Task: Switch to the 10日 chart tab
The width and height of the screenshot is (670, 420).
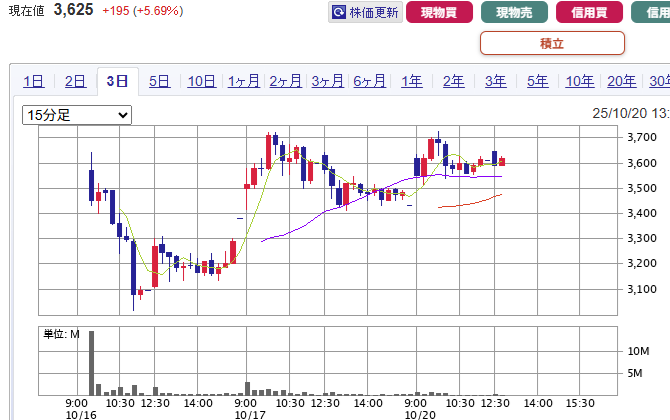Action: [201, 82]
